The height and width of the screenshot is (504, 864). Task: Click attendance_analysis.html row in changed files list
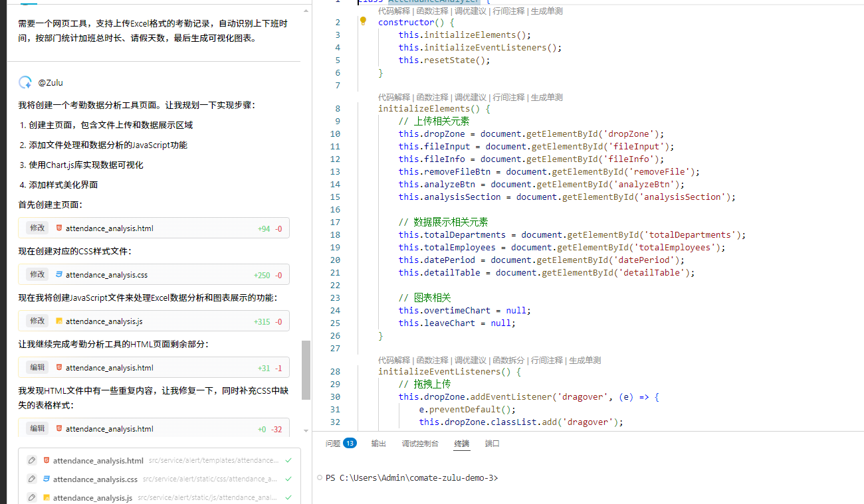[x=160, y=460]
